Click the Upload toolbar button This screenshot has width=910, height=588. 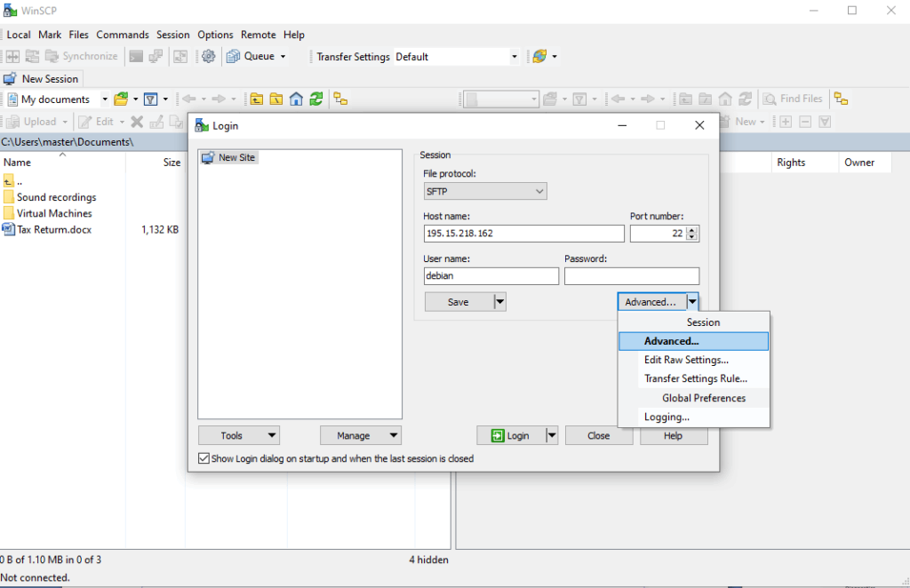[x=31, y=122]
